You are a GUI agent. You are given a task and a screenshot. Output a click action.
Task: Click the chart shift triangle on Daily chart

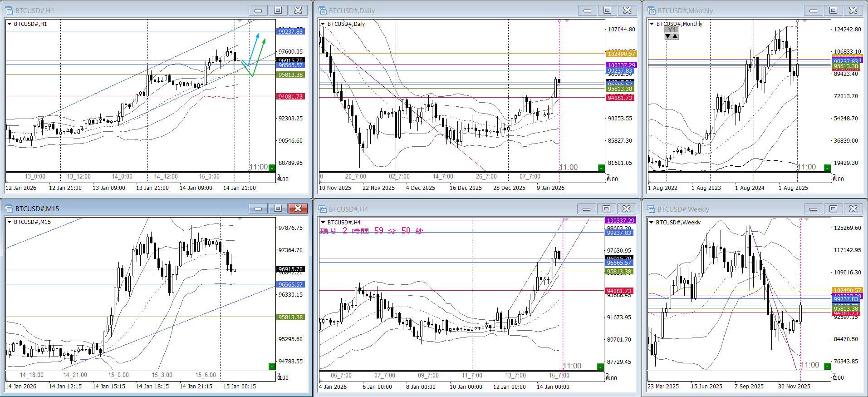567,21
